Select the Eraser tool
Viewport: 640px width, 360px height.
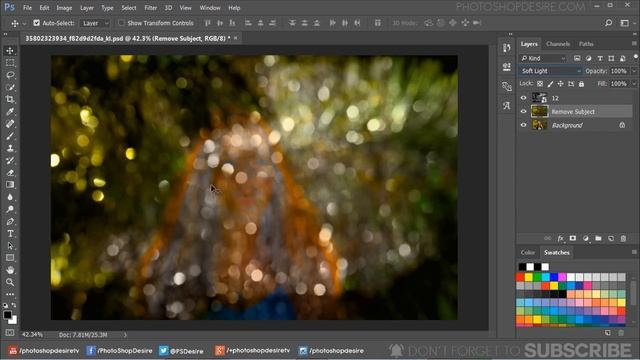click(10, 173)
